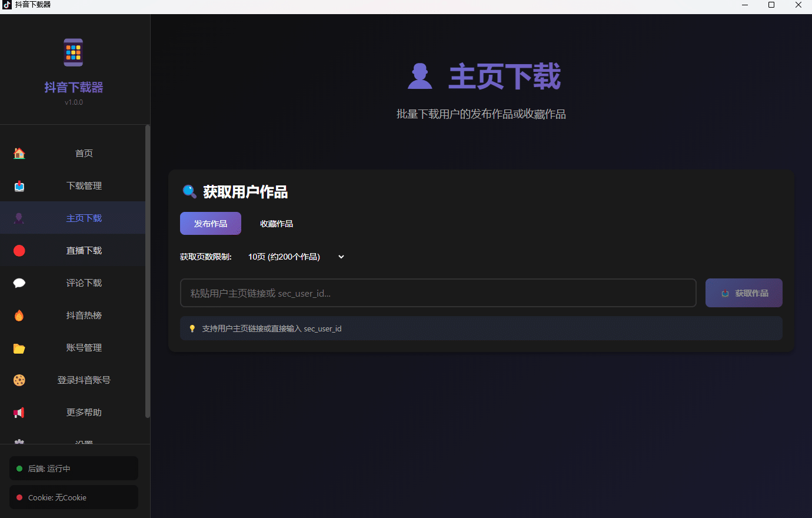812x518 pixels.
Task: Select the 账号管理 folder icon
Action: (x=19, y=348)
